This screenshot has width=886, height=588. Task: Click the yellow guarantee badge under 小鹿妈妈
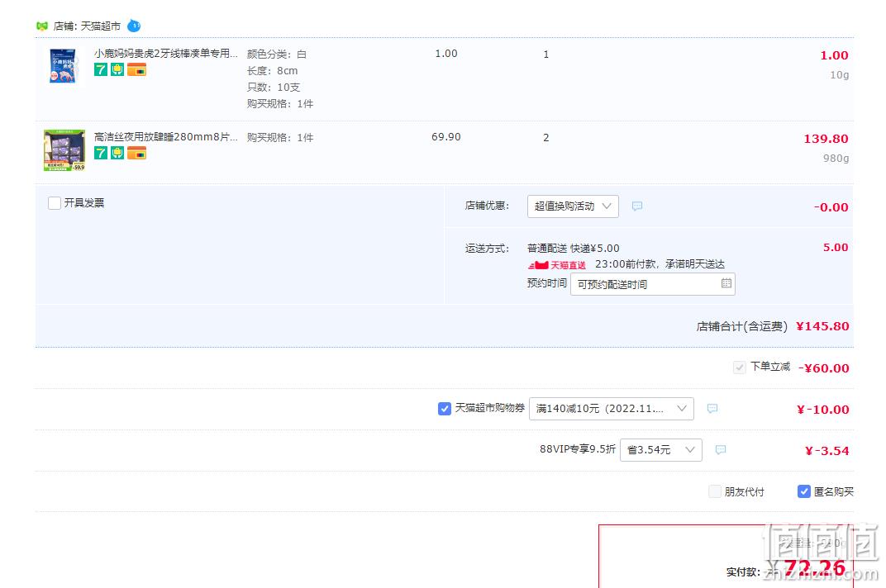[x=117, y=69]
